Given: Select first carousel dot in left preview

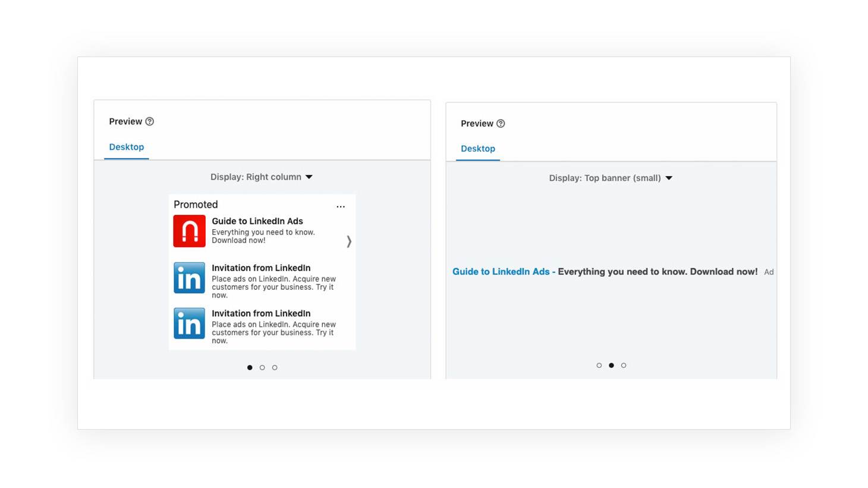Looking at the screenshot, I should coord(250,368).
